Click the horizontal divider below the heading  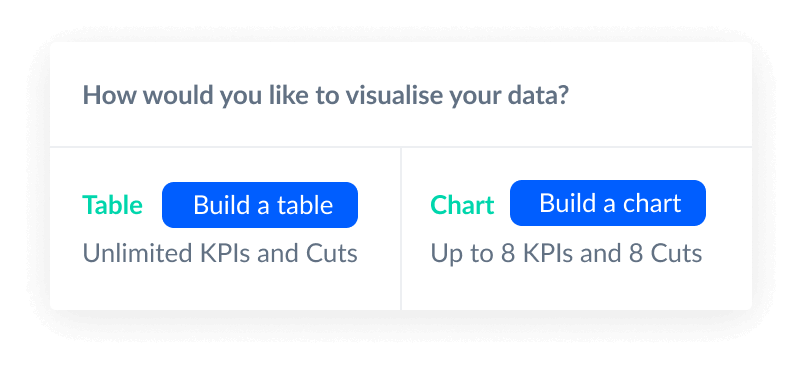click(401, 147)
